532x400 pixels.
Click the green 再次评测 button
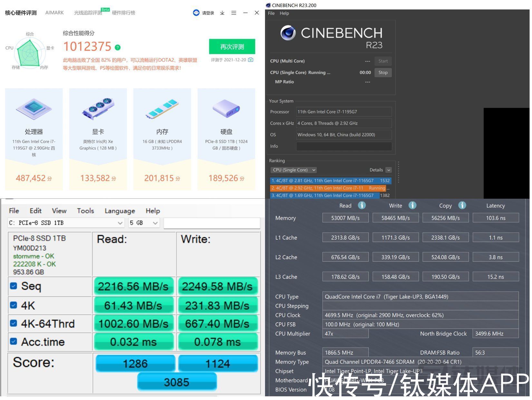pos(232,47)
